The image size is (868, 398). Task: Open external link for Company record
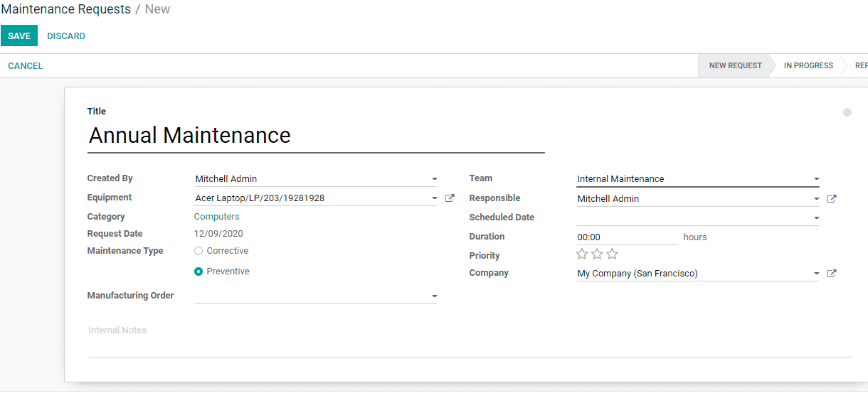point(832,274)
